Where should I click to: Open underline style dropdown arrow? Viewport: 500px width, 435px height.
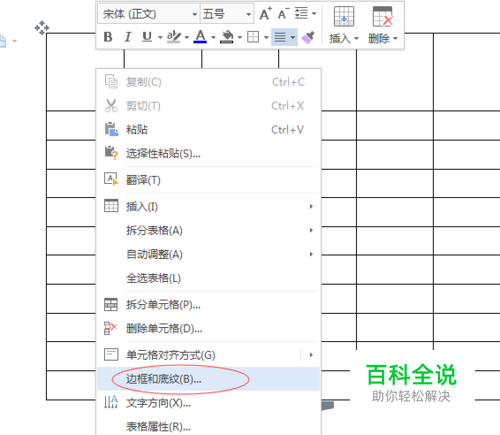coord(160,37)
